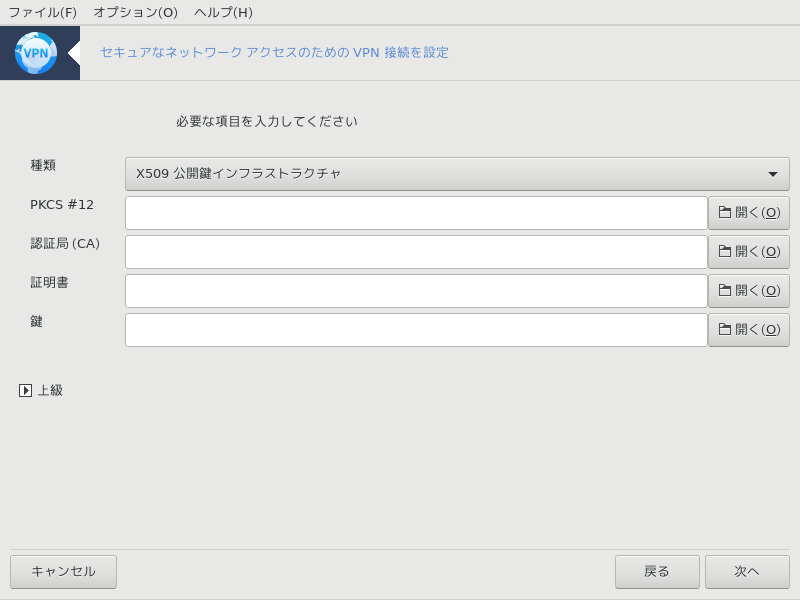Expand the 上級 advanced section triangle

click(x=25, y=390)
